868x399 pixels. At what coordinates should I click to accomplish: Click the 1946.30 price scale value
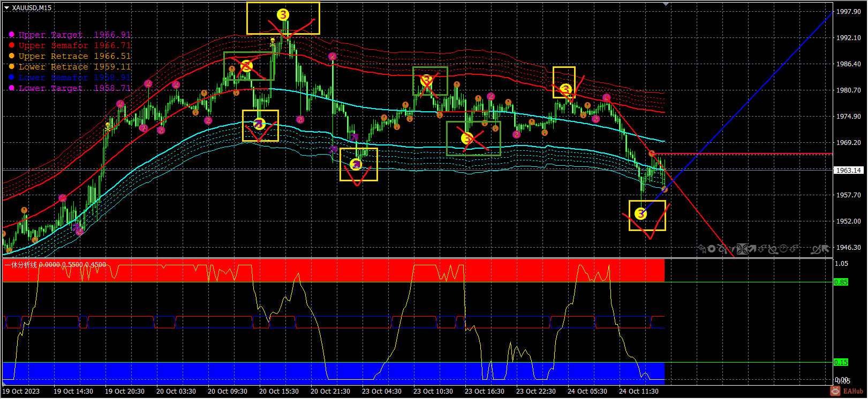pyautogui.click(x=849, y=248)
